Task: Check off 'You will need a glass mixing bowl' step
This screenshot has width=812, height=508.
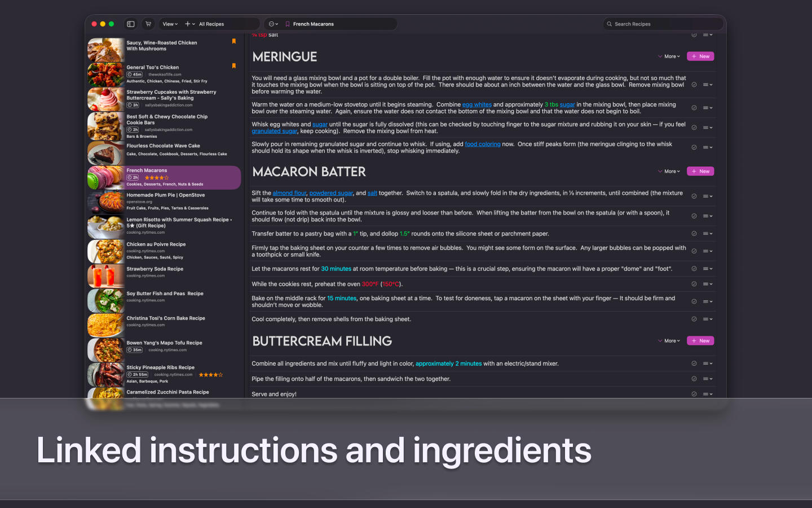Action: pyautogui.click(x=694, y=85)
